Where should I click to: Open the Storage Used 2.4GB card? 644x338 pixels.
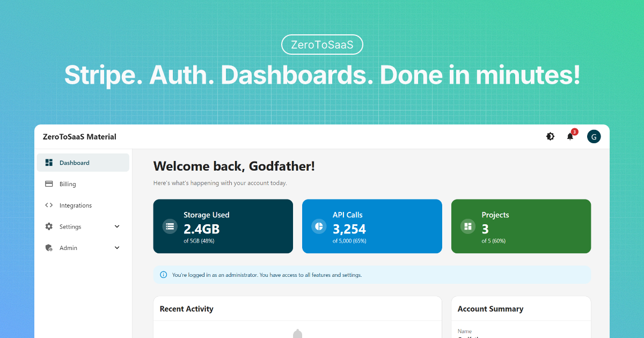tap(223, 226)
